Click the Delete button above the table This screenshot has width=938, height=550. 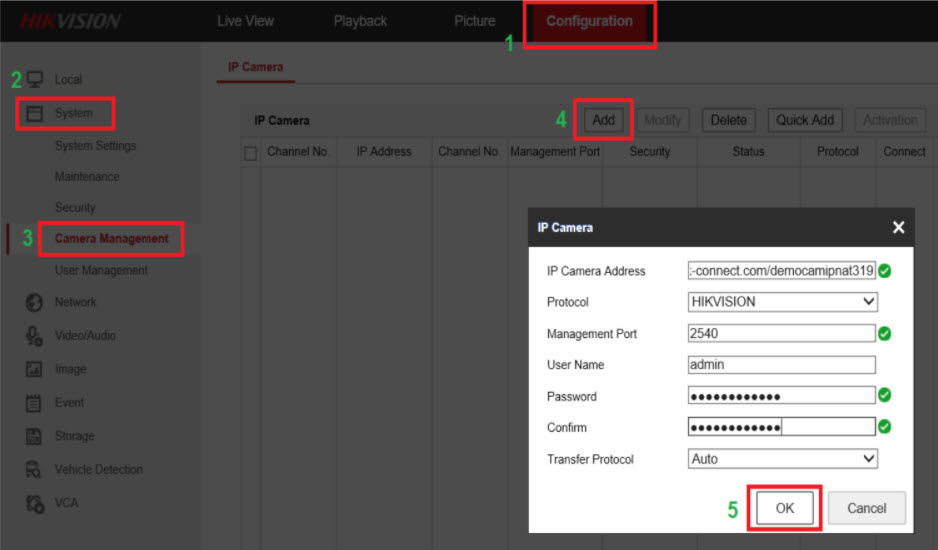pos(728,120)
